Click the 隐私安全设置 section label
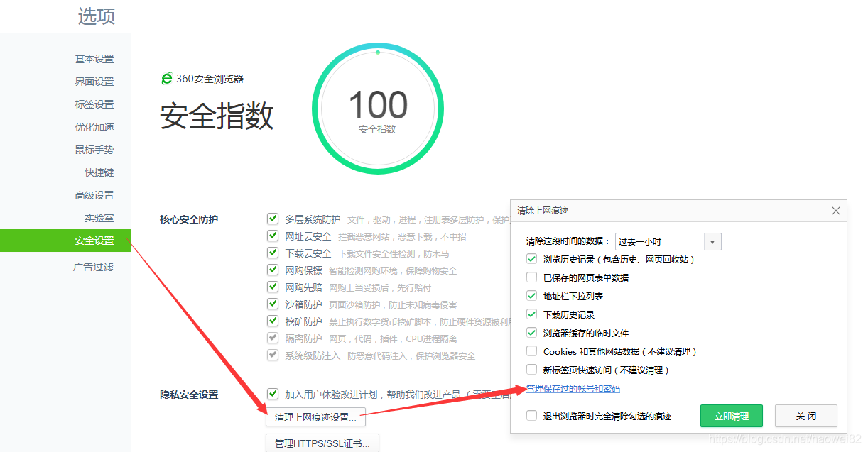 (x=189, y=395)
